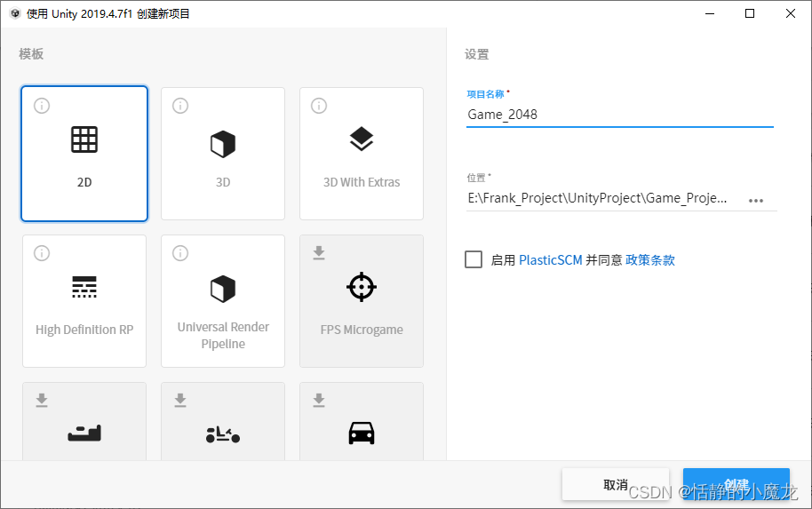Show info for High Definition RP template

(42, 253)
